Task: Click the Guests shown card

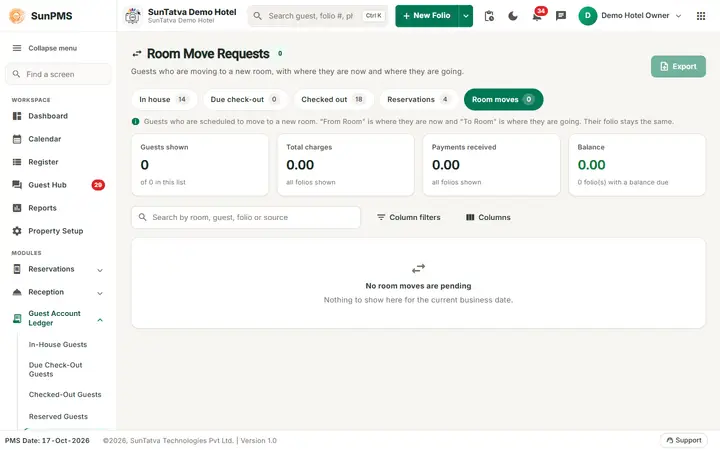Action: (x=200, y=165)
